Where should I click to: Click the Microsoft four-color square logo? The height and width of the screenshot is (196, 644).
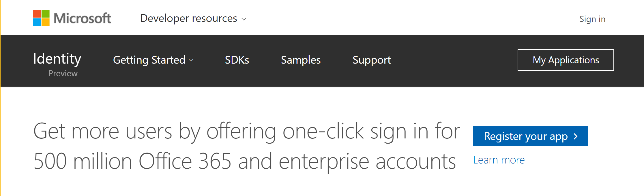[41, 18]
